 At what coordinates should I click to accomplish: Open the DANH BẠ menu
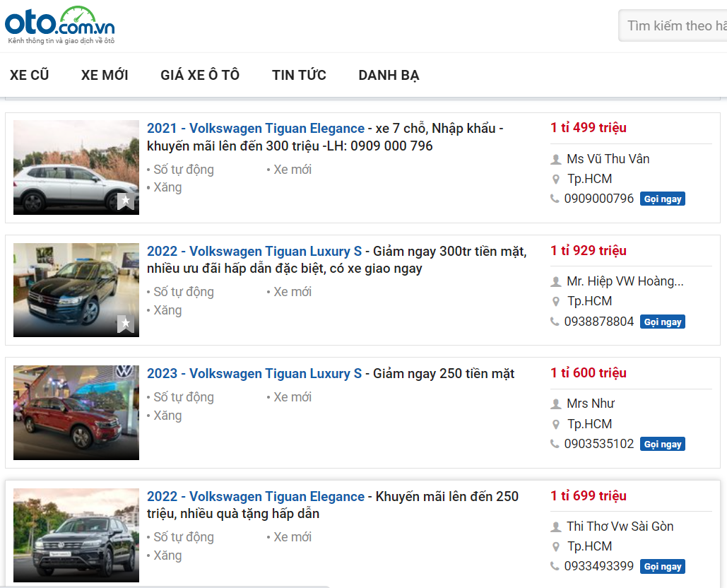(389, 75)
